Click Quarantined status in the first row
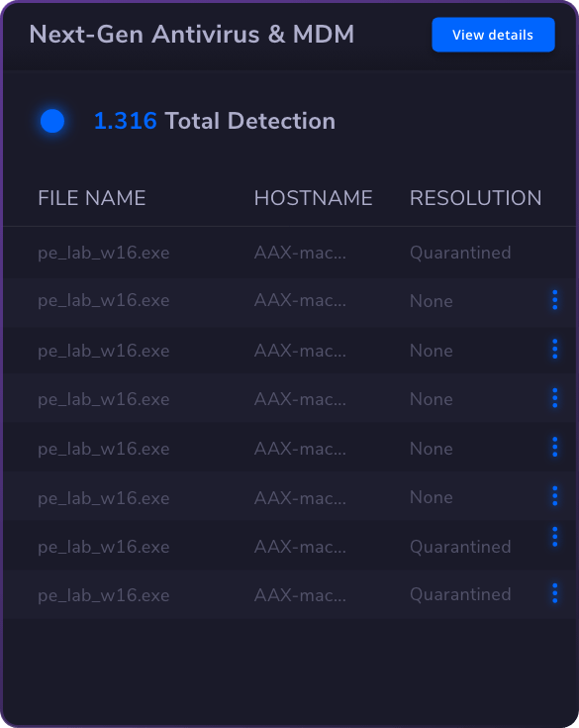The height and width of the screenshot is (728, 579). click(x=460, y=253)
